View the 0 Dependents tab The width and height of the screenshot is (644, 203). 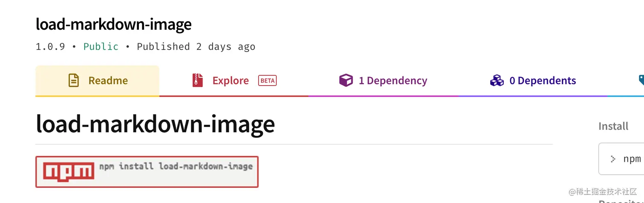coord(542,80)
